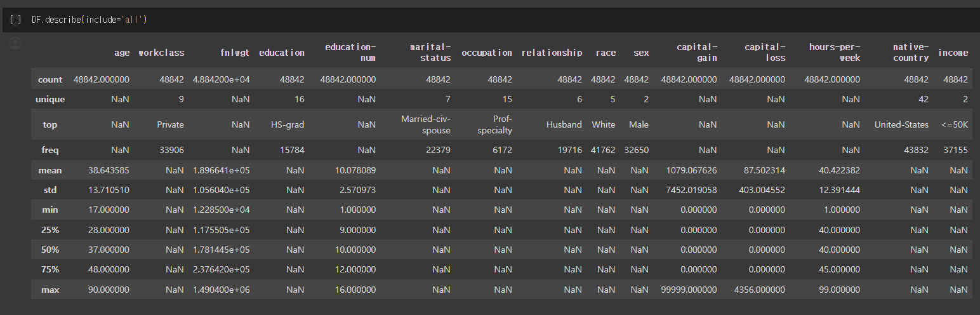Click the 'income' column header
The width and height of the screenshot is (980, 315).
coord(953,53)
